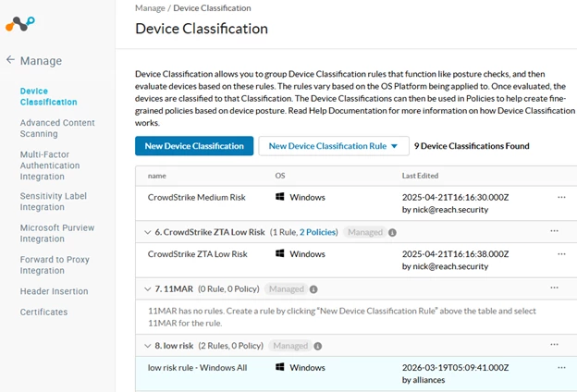Open more options for 7. 11MAR group
This screenshot has height=392, width=577.
tap(554, 288)
